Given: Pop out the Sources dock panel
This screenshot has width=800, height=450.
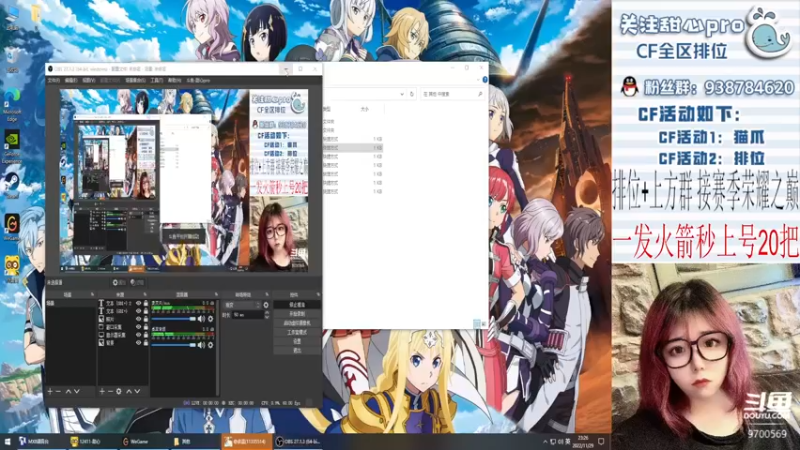Looking at the screenshot, I should click(145, 294).
